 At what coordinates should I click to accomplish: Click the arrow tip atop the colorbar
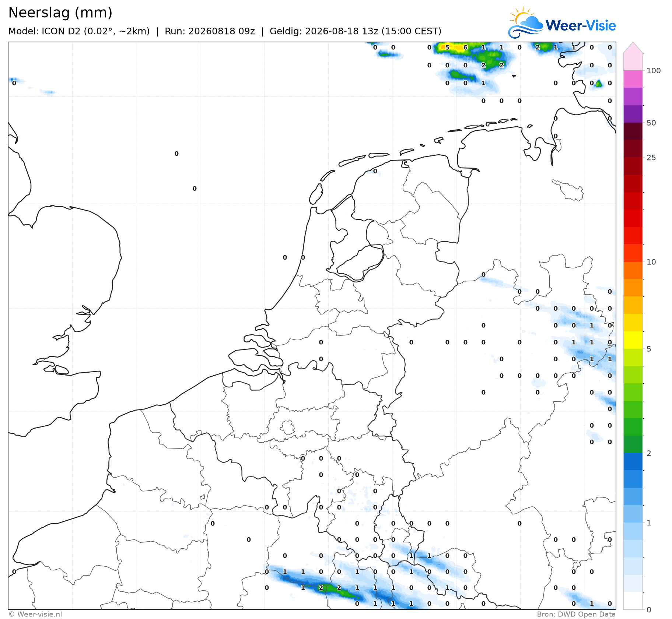(633, 48)
